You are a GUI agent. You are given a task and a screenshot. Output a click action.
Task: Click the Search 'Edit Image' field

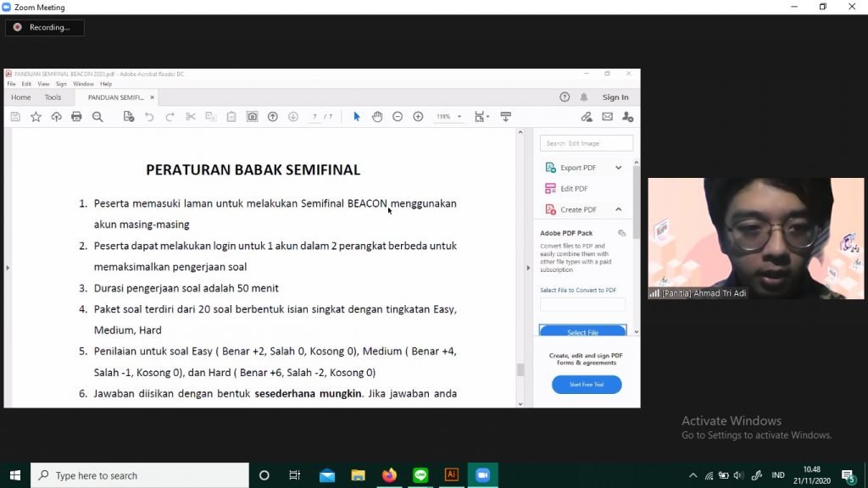[x=587, y=143]
